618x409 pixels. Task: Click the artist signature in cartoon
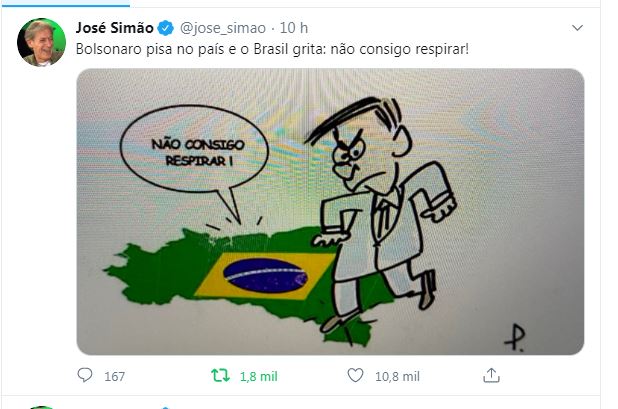[515, 337]
